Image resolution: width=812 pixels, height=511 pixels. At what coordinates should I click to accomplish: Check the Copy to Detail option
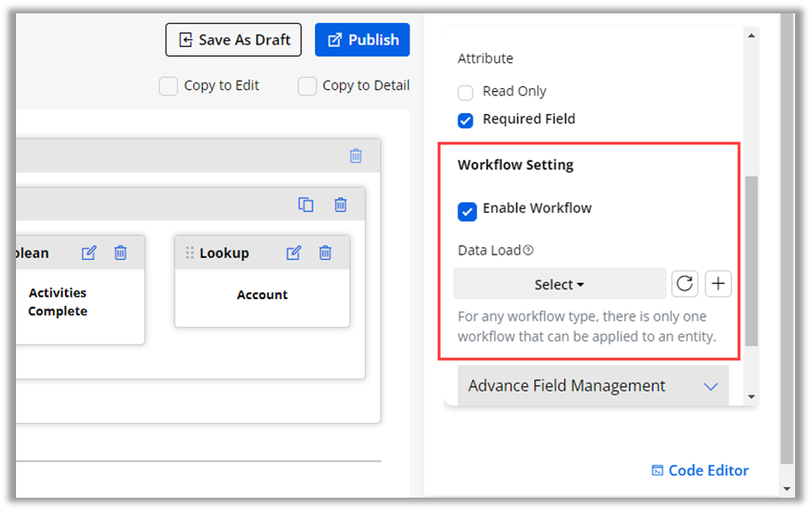coord(307,86)
